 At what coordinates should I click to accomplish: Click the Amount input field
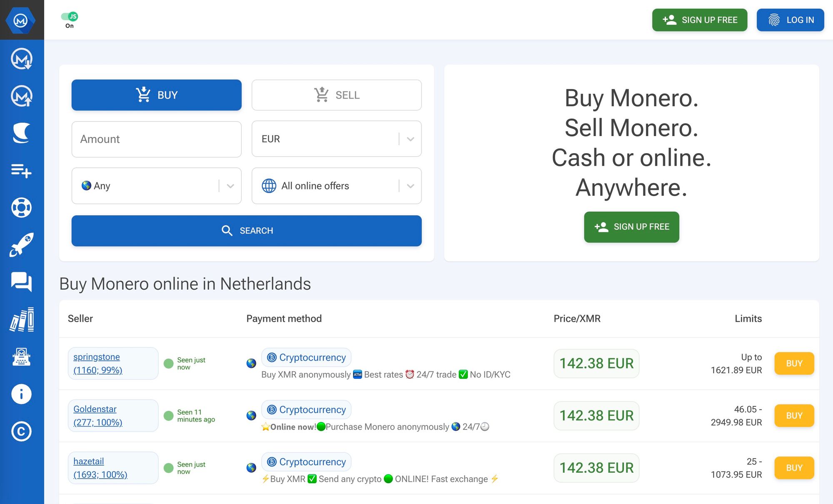point(157,139)
